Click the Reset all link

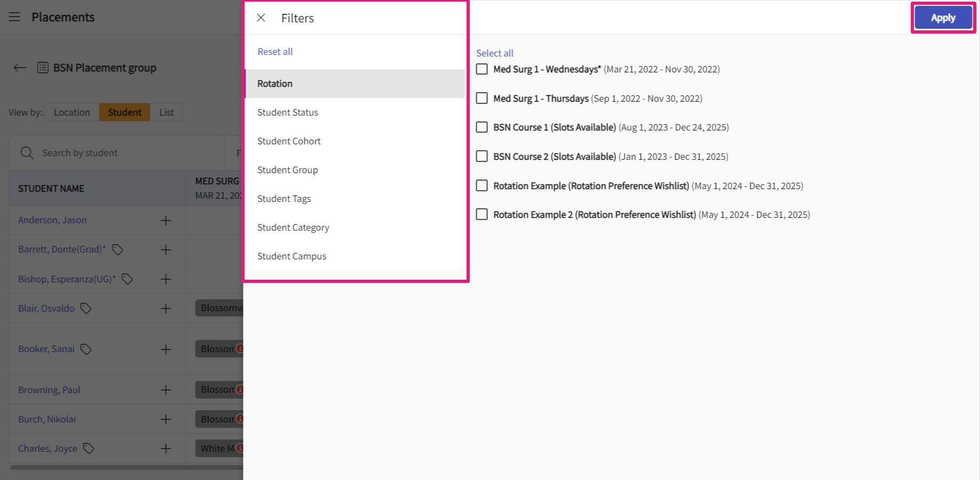[x=275, y=52]
